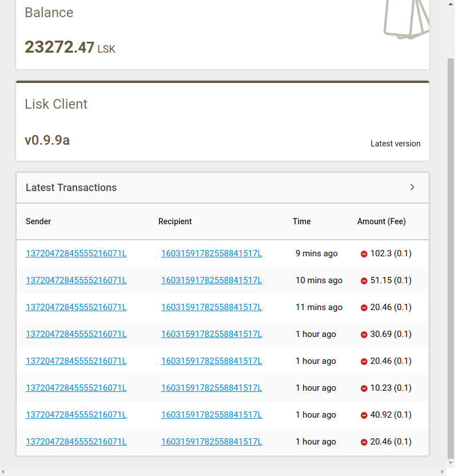Click the vertical scrollbar thumb
Viewport: 455px width, 476px height.
pos(451,258)
